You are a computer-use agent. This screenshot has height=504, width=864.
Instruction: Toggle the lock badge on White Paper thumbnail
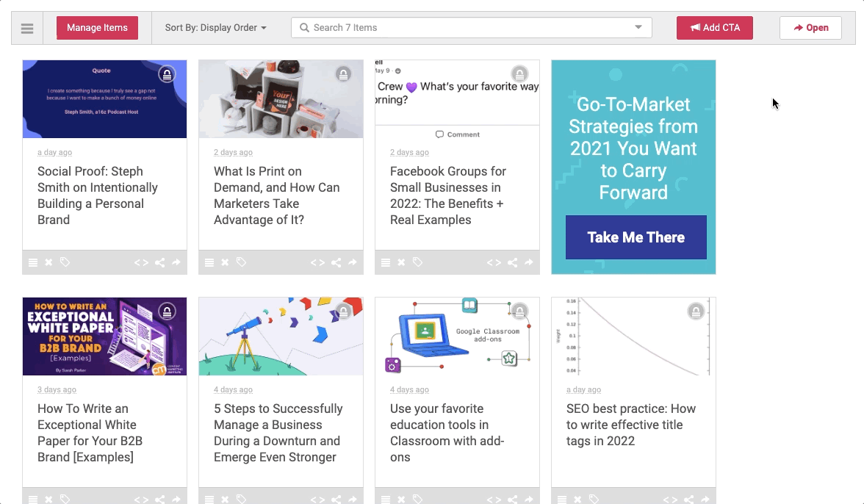(167, 312)
